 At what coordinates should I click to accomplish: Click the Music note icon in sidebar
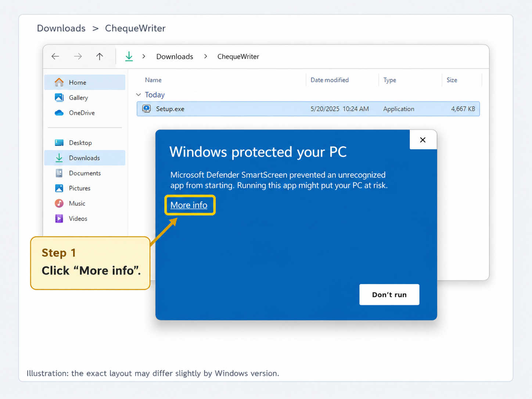click(59, 203)
